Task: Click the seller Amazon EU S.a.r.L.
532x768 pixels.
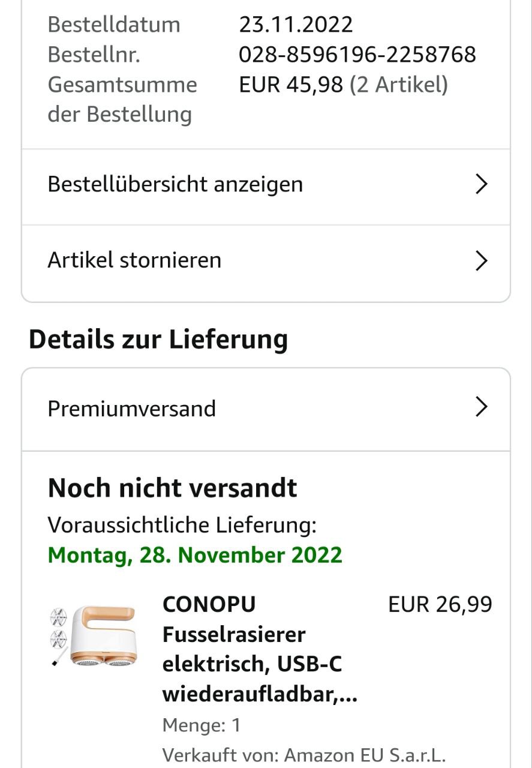Action: 365,755
